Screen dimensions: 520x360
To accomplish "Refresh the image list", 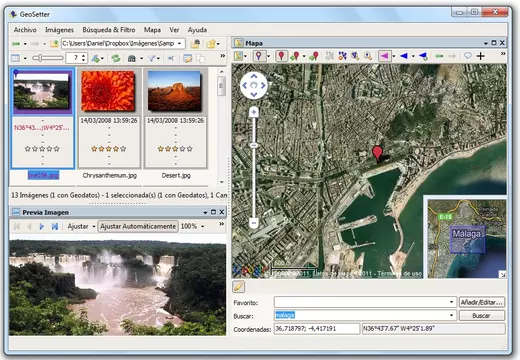I will 116,58.
